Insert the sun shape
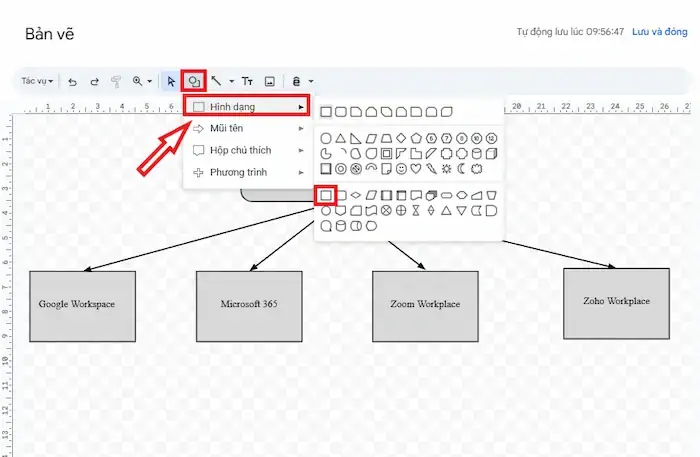This screenshot has width=700, height=457. click(446, 169)
